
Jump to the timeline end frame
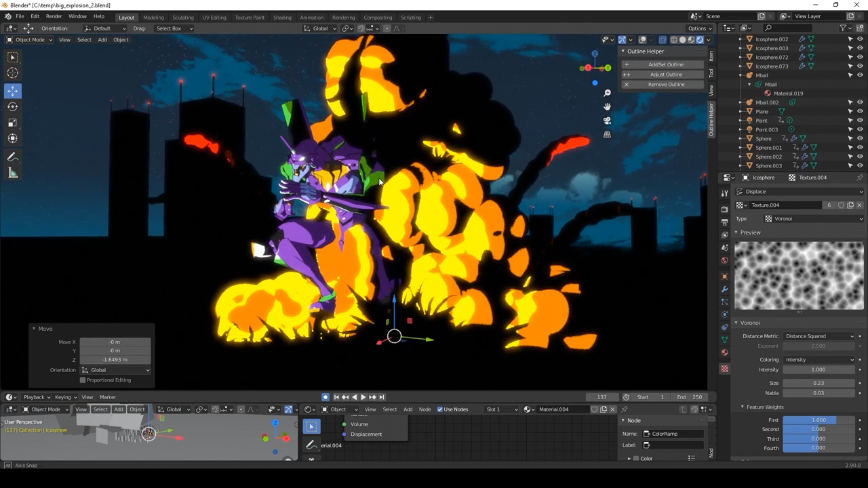[382, 397]
